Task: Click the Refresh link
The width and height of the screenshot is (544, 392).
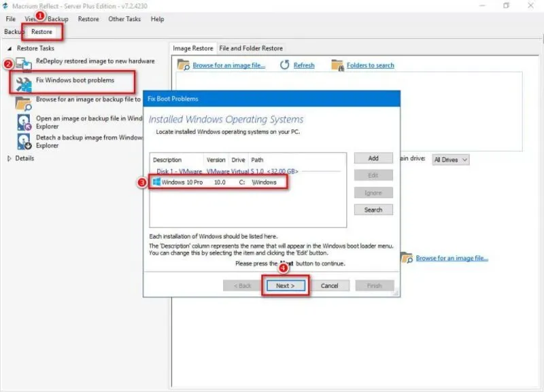Action: pyautogui.click(x=303, y=65)
